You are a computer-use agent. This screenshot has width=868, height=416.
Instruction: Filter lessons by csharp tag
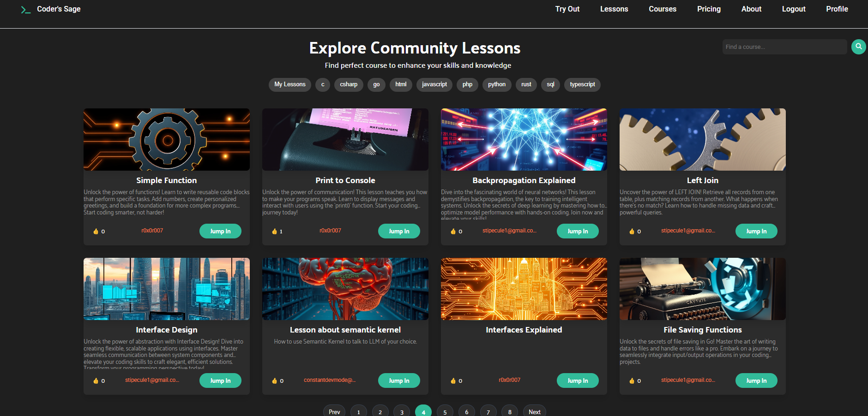point(349,84)
